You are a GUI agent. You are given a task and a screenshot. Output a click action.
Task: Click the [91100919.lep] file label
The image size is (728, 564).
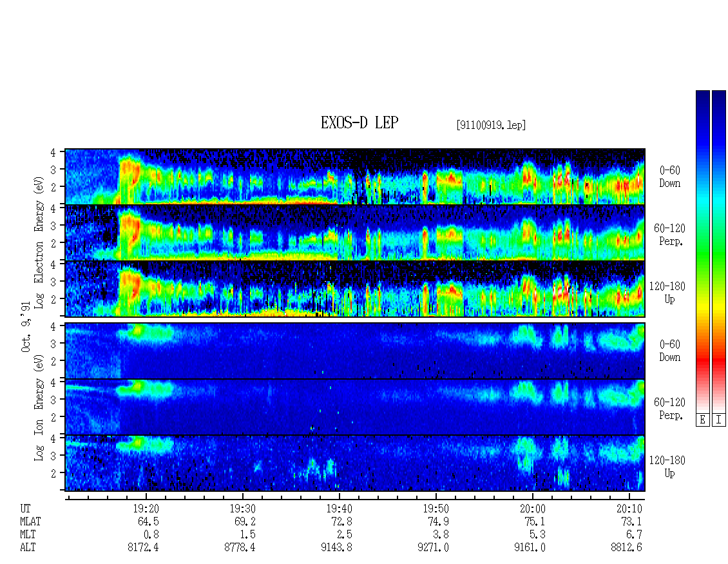tap(491, 125)
